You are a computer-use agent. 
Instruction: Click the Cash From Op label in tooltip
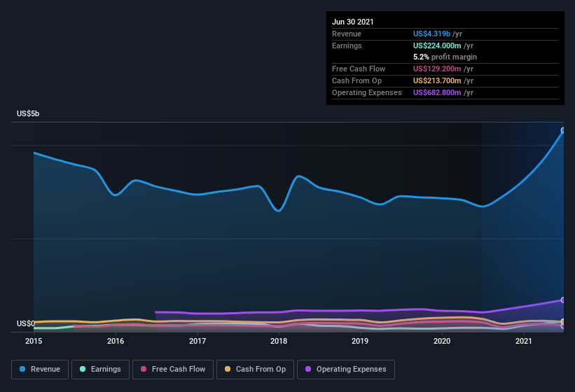point(356,80)
